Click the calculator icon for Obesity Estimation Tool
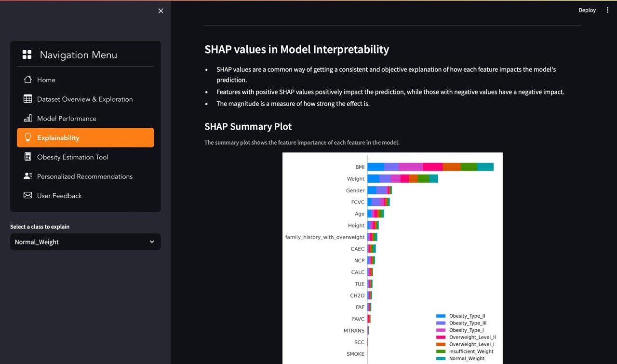Image resolution: width=617 pixels, height=364 pixels. [x=28, y=157]
